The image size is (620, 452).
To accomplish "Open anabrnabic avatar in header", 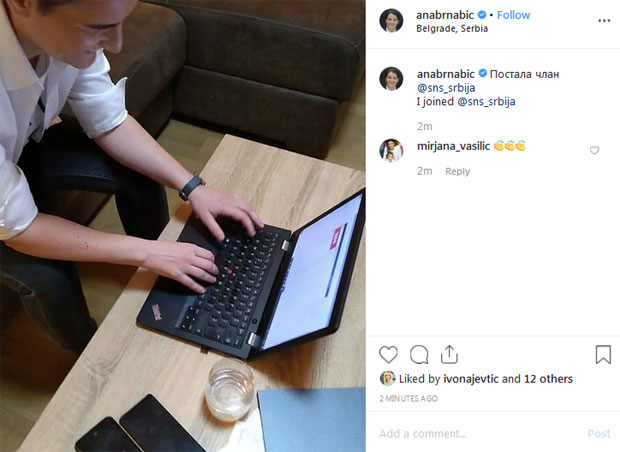I will [391, 20].
